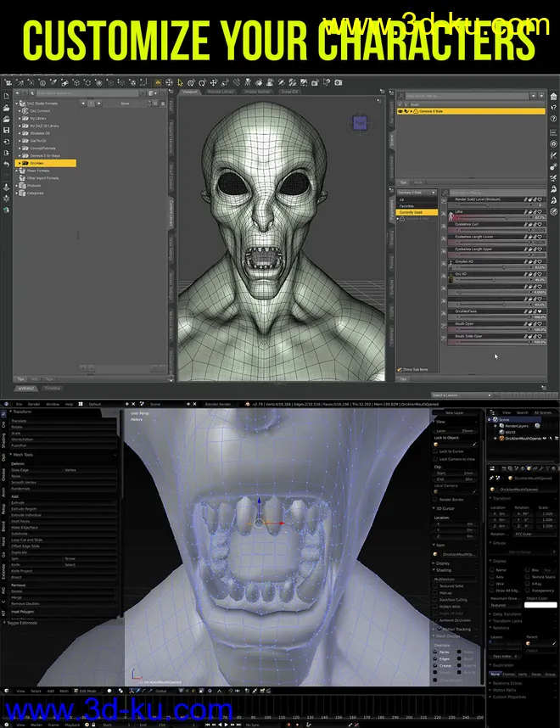This screenshot has height=728, width=560.
Task: Click the search magnifier icon in Scene pane
Action: pos(401,98)
